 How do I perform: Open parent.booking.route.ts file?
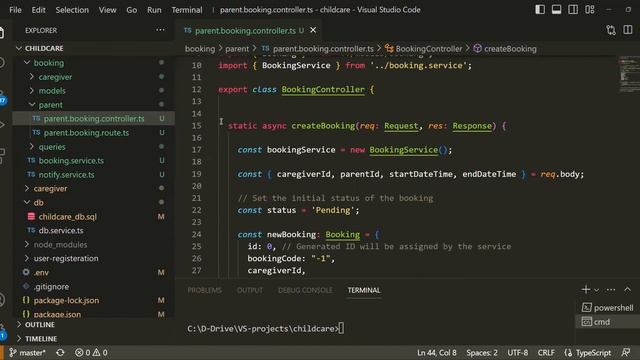point(94,133)
